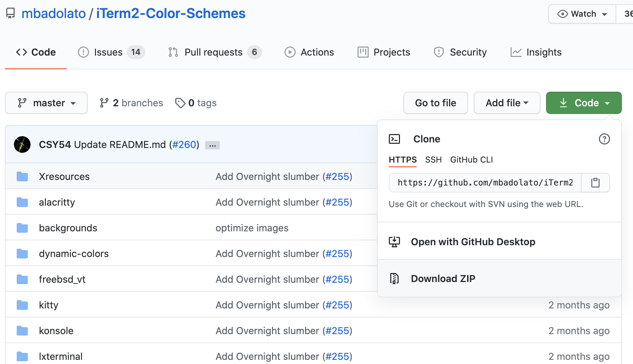Image resolution: width=633 pixels, height=364 pixels.
Task: Click the Projects tab label
Action: 392,52
